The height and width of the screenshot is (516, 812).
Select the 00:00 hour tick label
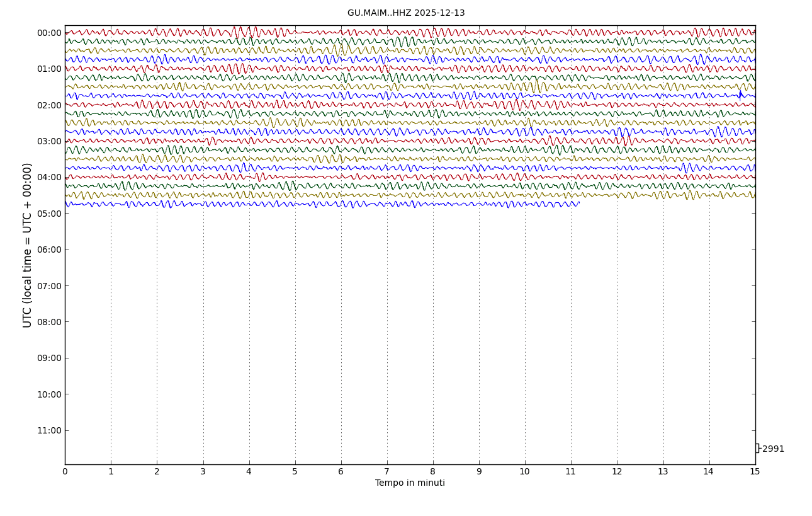tap(49, 33)
